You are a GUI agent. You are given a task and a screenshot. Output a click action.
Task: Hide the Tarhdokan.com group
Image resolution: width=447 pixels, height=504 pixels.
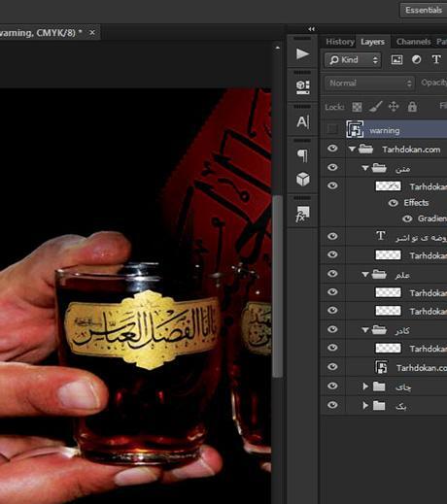coord(332,149)
